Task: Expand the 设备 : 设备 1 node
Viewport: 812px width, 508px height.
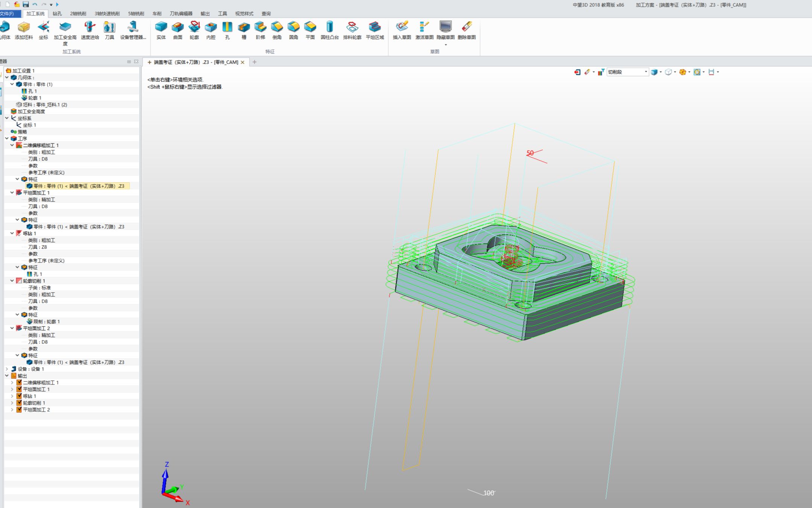Action: point(7,369)
